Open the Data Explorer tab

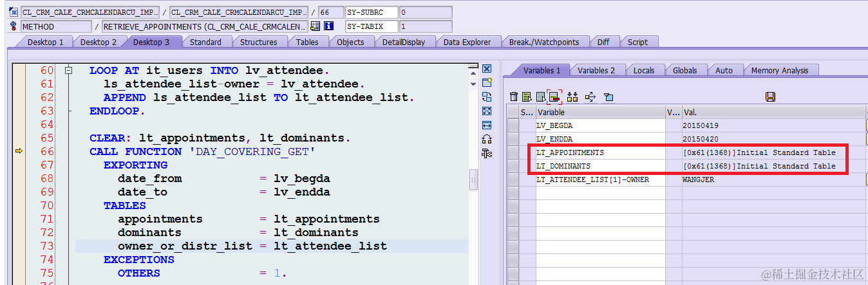(x=467, y=42)
